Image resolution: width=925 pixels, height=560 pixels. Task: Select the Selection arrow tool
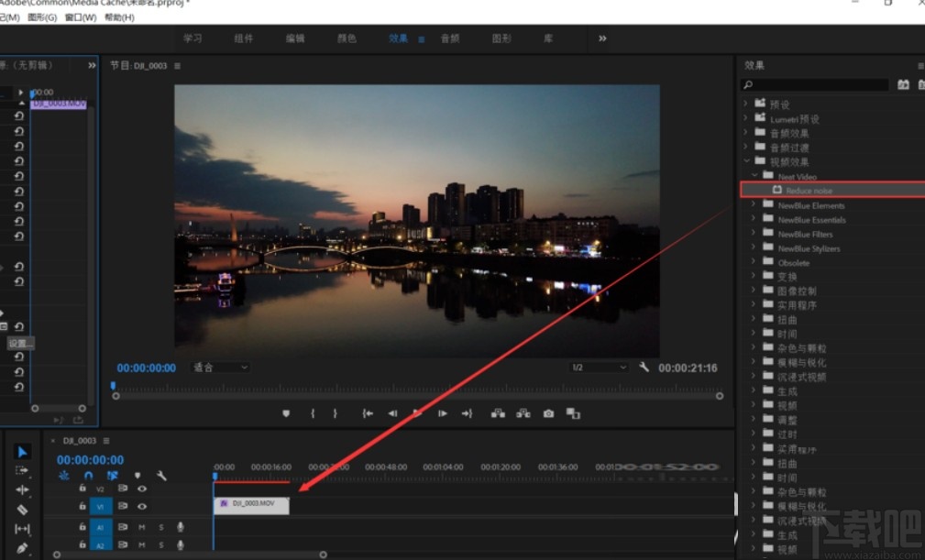pyautogui.click(x=23, y=452)
